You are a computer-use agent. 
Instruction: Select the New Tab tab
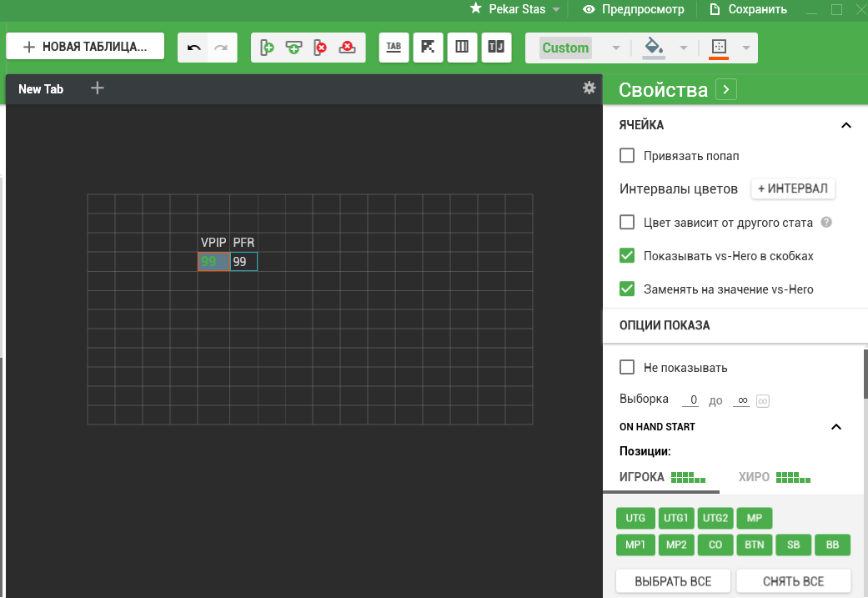click(x=41, y=89)
